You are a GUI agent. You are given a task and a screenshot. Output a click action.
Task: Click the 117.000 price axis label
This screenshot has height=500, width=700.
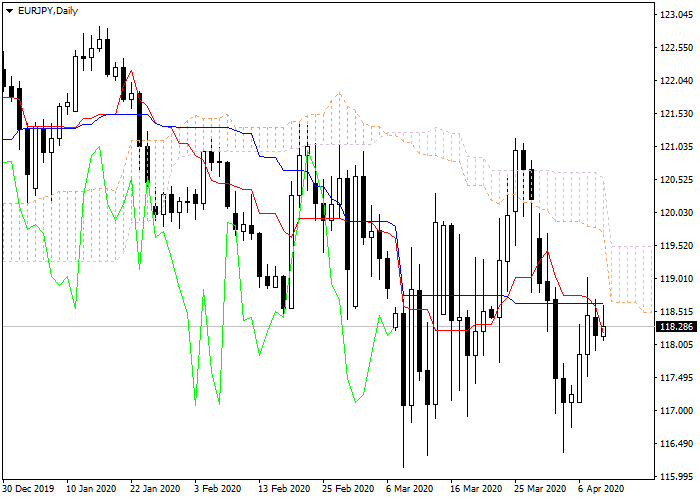pyautogui.click(x=676, y=411)
